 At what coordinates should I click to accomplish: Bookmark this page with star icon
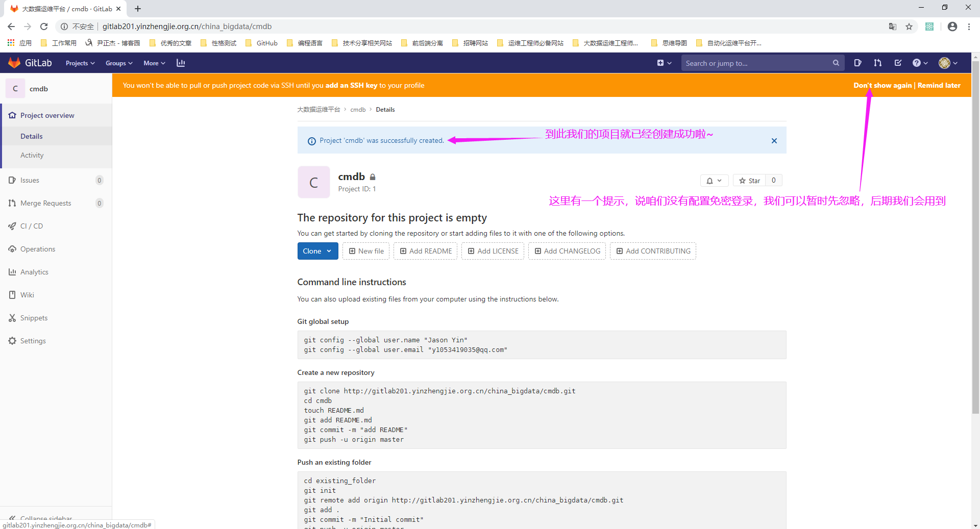click(909, 27)
